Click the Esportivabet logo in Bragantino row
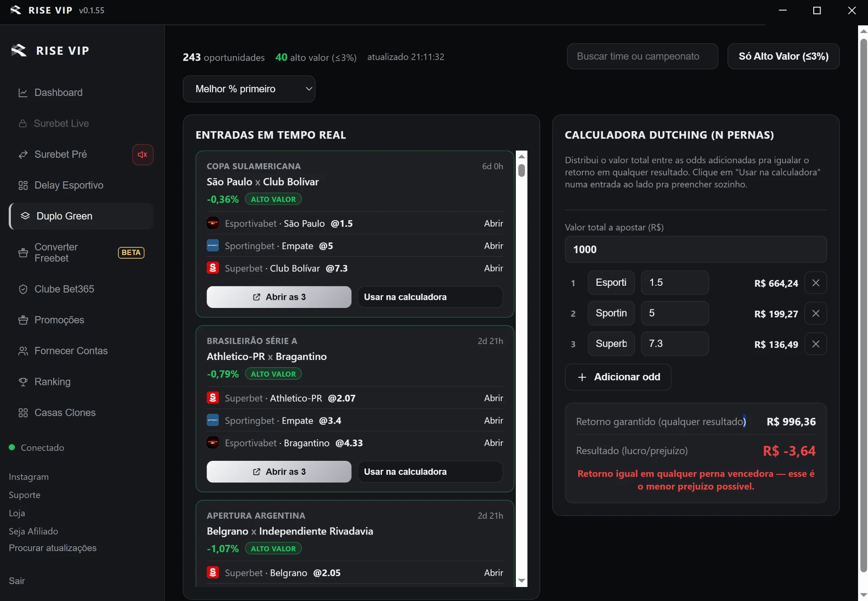Image resolution: width=868 pixels, height=601 pixels. pos(212,443)
